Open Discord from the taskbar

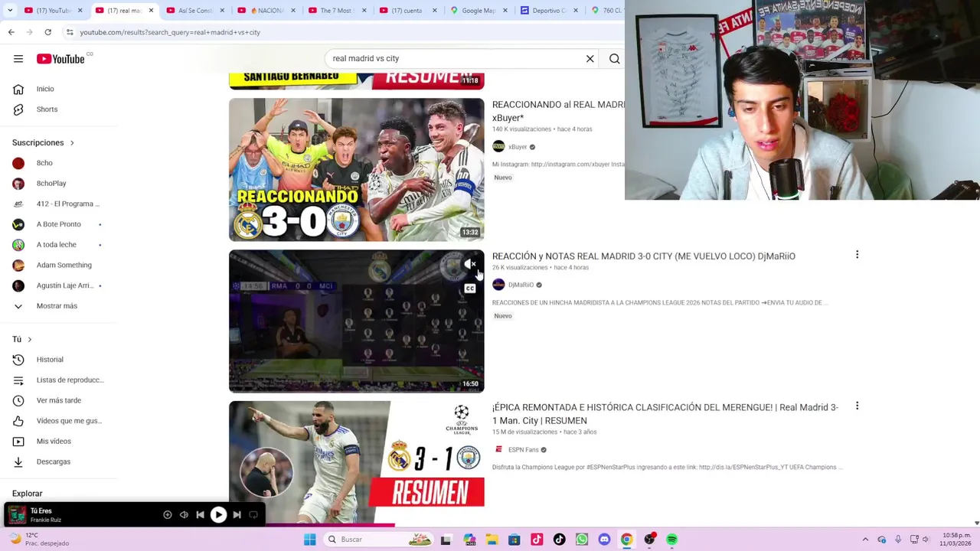pyautogui.click(x=604, y=540)
